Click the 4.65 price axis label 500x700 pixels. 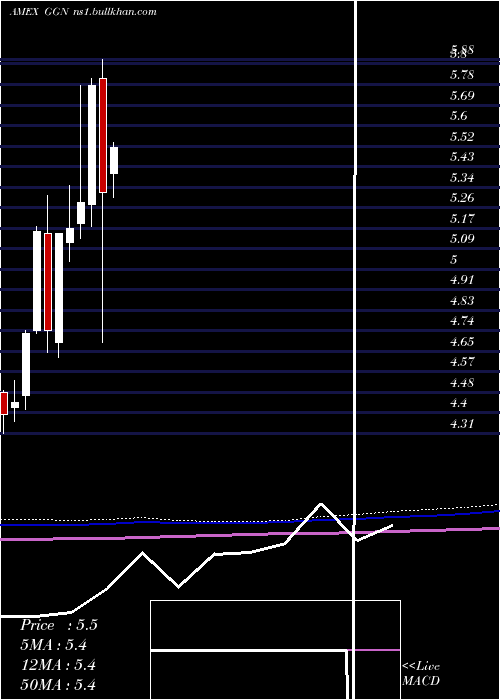pos(462,342)
